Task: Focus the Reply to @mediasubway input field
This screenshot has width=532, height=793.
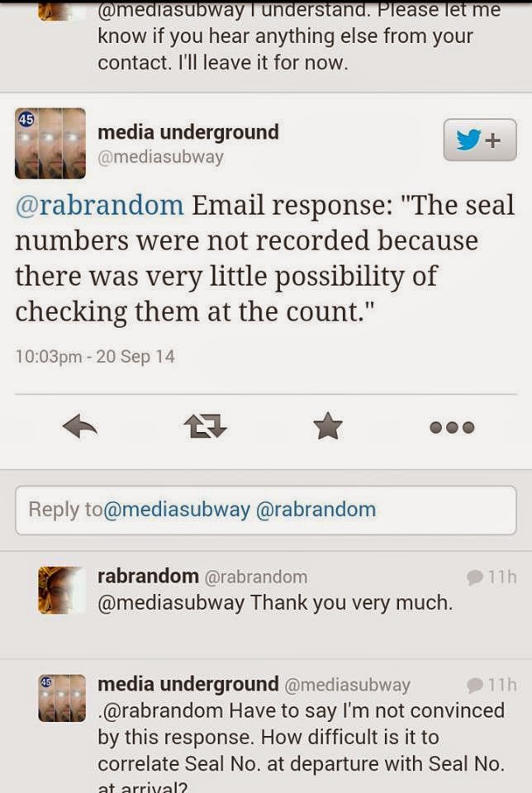Action: tap(266, 510)
